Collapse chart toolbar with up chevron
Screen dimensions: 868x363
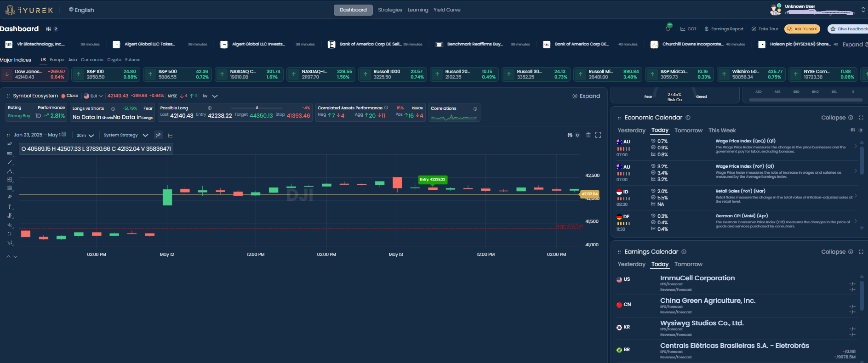tap(8, 256)
